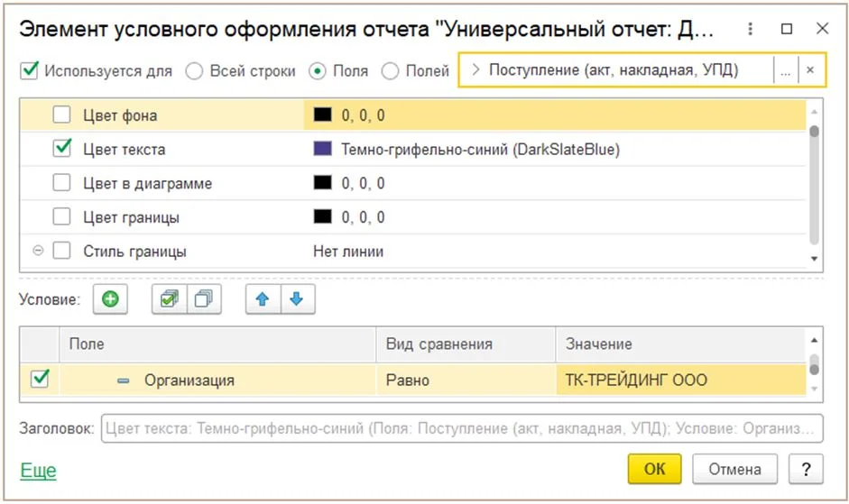Click the Цвет в диаграмме row label

tap(147, 184)
